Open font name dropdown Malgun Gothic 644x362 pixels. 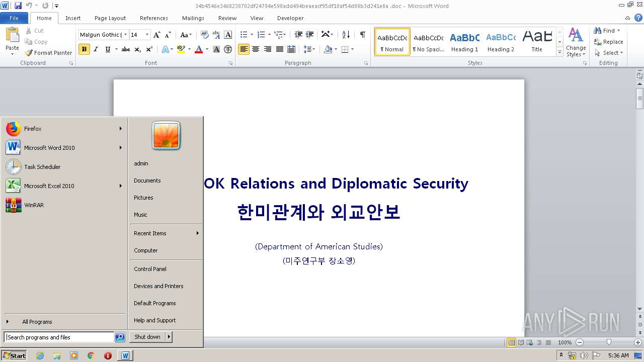tap(125, 35)
